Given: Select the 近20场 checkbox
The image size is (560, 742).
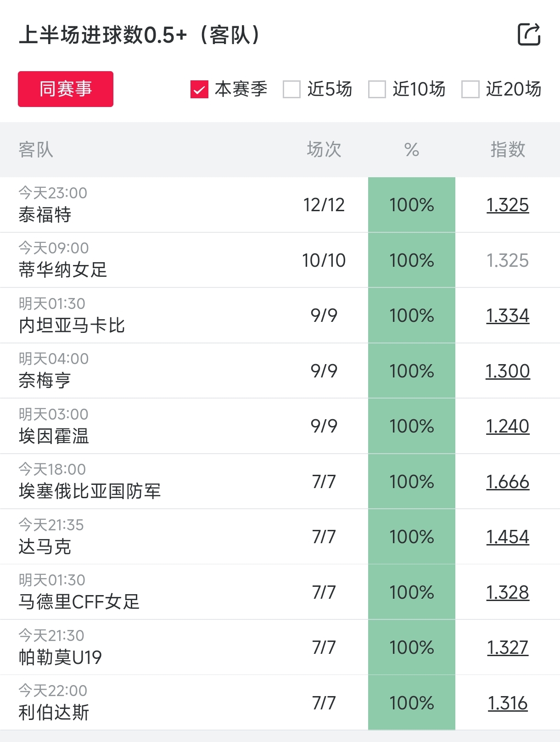Looking at the screenshot, I should point(470,90).
